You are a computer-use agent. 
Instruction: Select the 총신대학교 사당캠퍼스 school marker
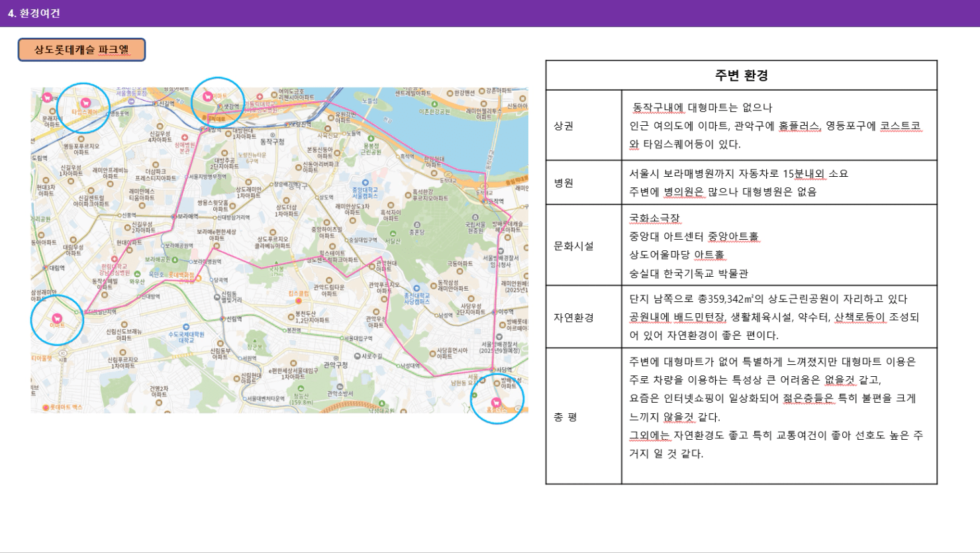coord(416,288)
